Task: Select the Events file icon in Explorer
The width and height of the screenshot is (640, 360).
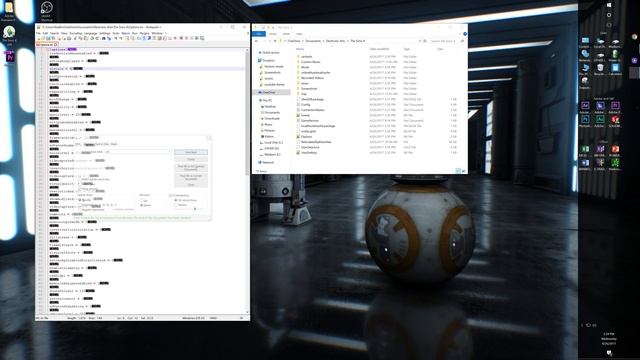Action: (298, 116)
